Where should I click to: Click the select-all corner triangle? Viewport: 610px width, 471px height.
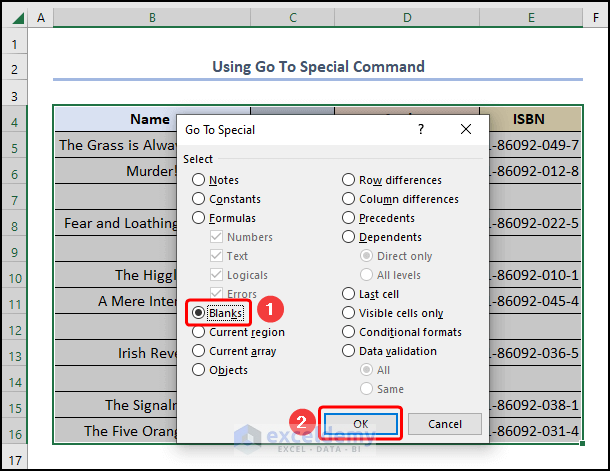[x=14, y=18]
